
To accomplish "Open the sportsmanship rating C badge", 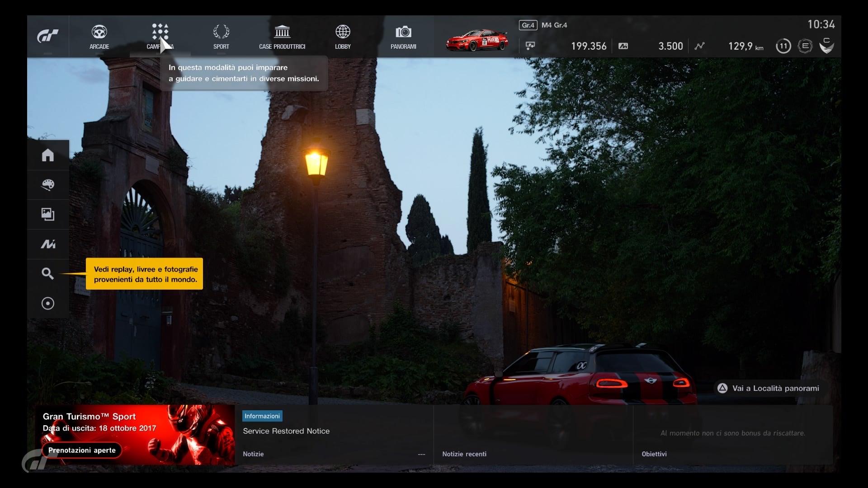I will [826, 46].
